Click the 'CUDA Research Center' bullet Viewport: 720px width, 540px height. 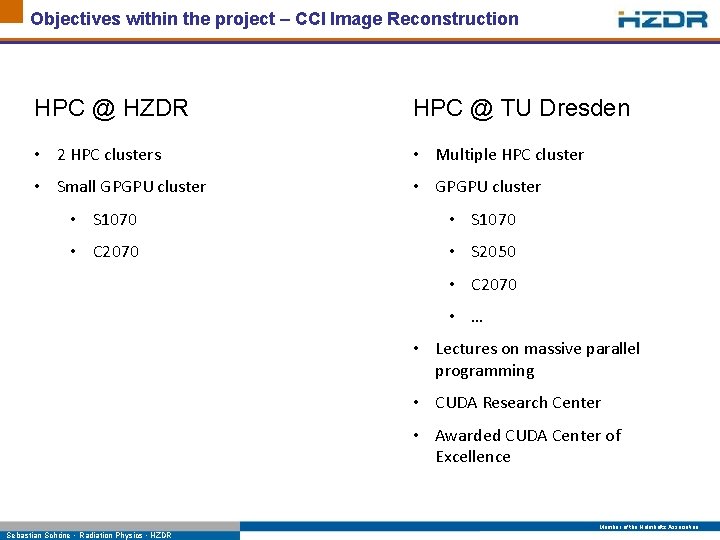[x=518, y=403]
